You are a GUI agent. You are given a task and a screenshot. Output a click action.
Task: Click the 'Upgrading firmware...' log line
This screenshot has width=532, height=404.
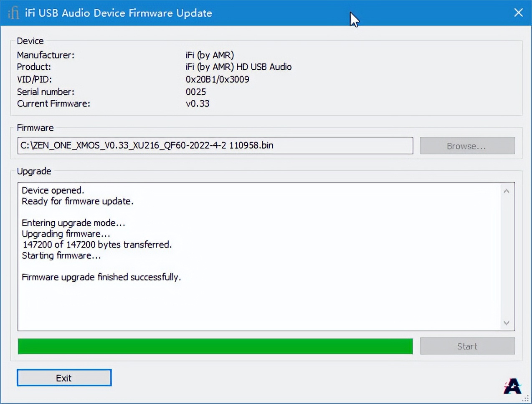point(66,234)
